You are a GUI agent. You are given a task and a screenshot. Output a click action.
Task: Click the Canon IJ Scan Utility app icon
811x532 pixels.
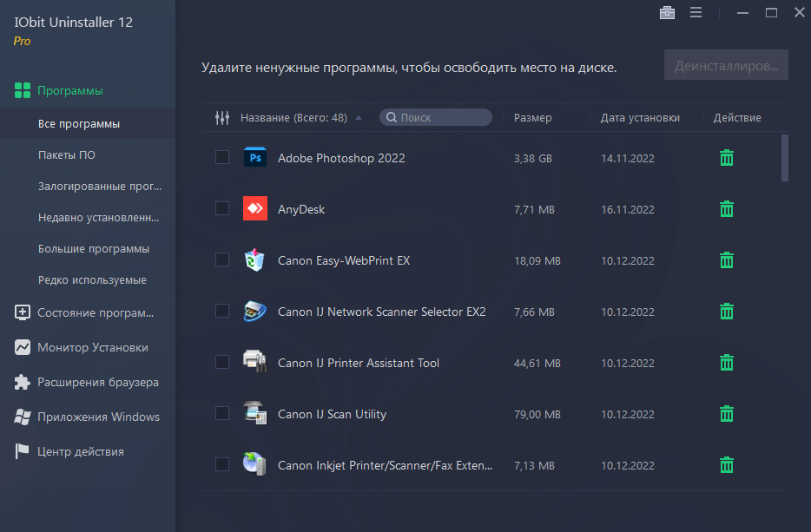coord(255,412)
